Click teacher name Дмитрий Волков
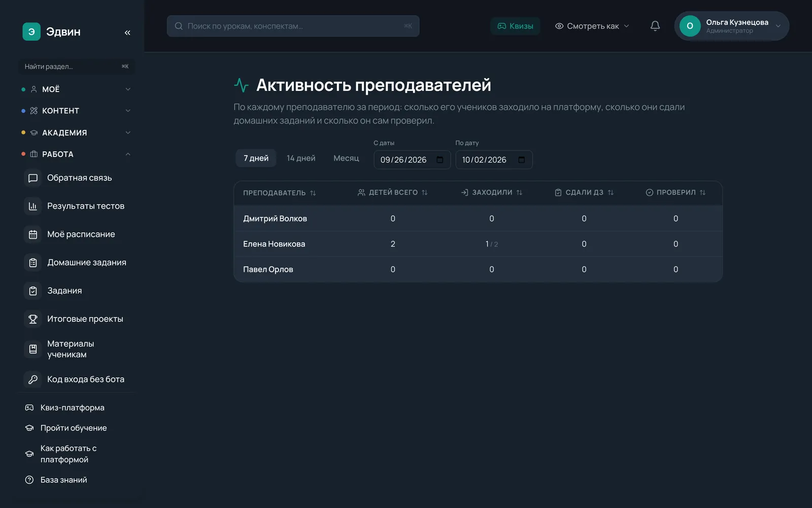This screenshot has width=812, height=508. (x=275, y=218)
